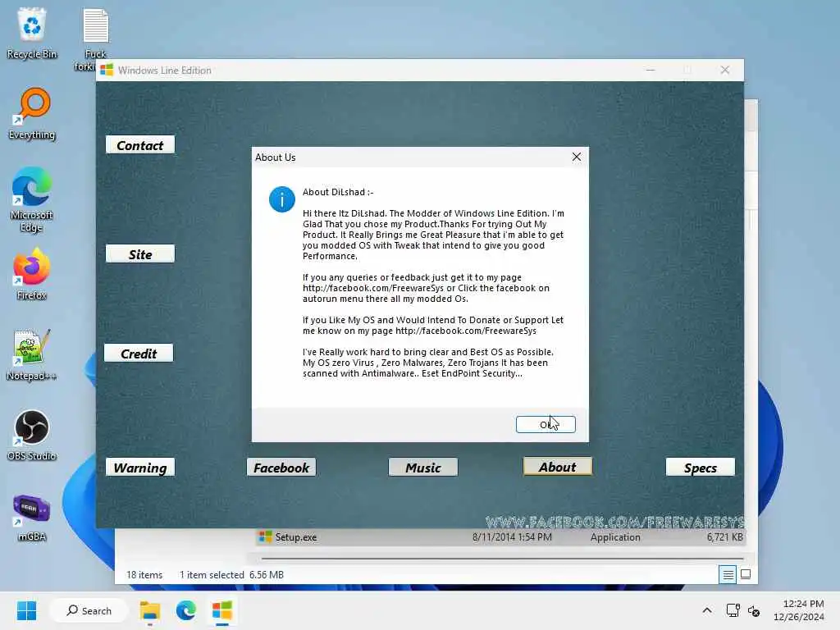The image size is (840, 630).
Task: Click the Warning button
Action: coord(140,468)
